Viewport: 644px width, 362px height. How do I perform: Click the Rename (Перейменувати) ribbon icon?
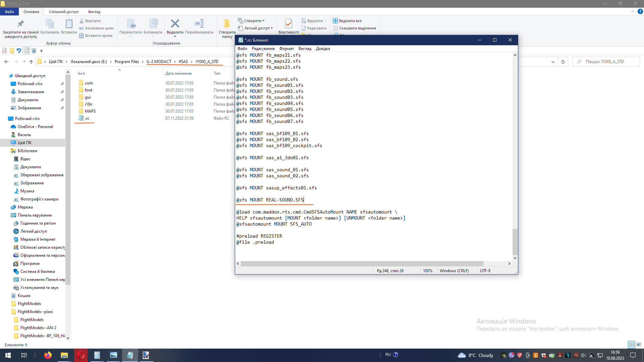199,24
